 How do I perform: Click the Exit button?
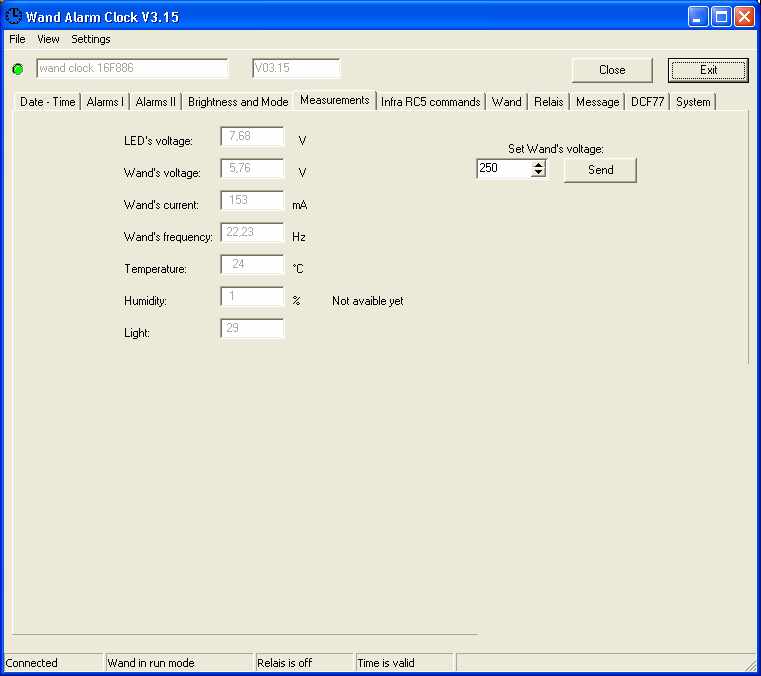[x=708, y=70]
